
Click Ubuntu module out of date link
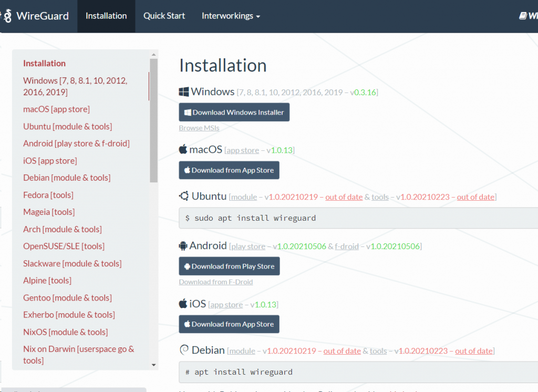pos(344,198)
